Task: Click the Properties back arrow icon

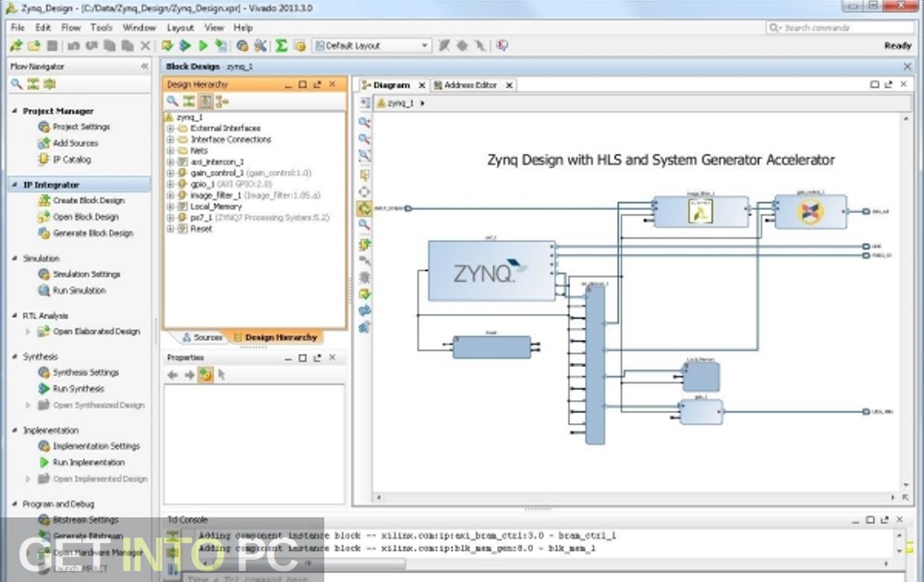Action: pyautogui.click(x=173, y=375)
